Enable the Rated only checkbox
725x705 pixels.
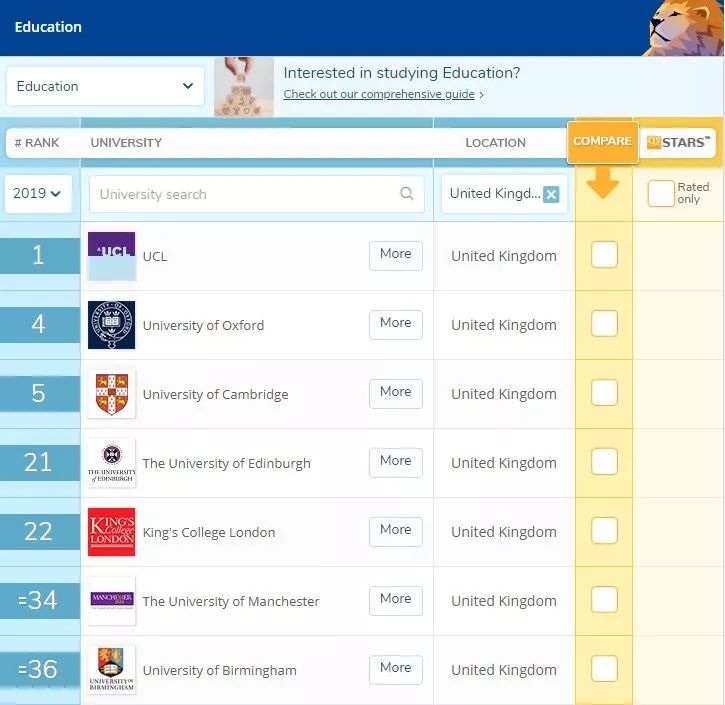pyautogui.click(x=660, y=194)
